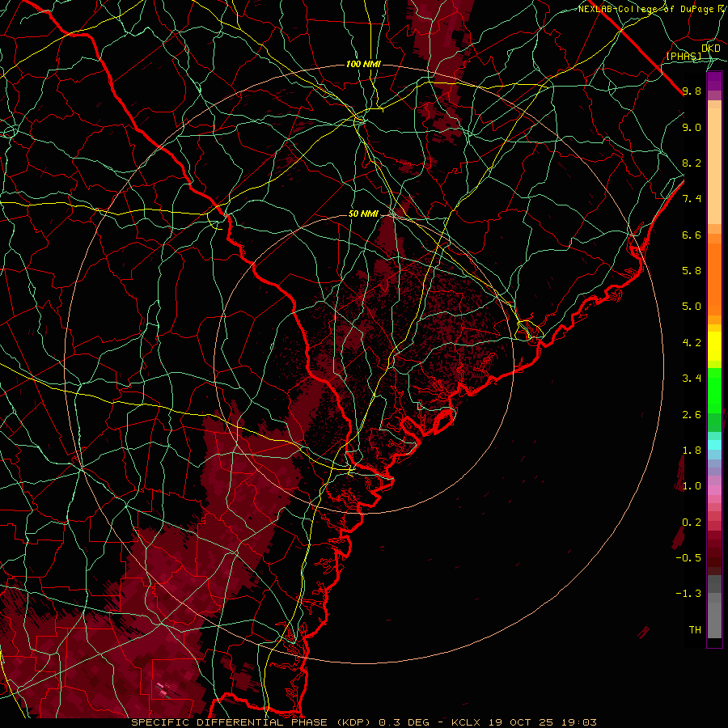Click the 3.4 legend value
728x728 pixels.
pyautogui.click(x=692, y=379)
